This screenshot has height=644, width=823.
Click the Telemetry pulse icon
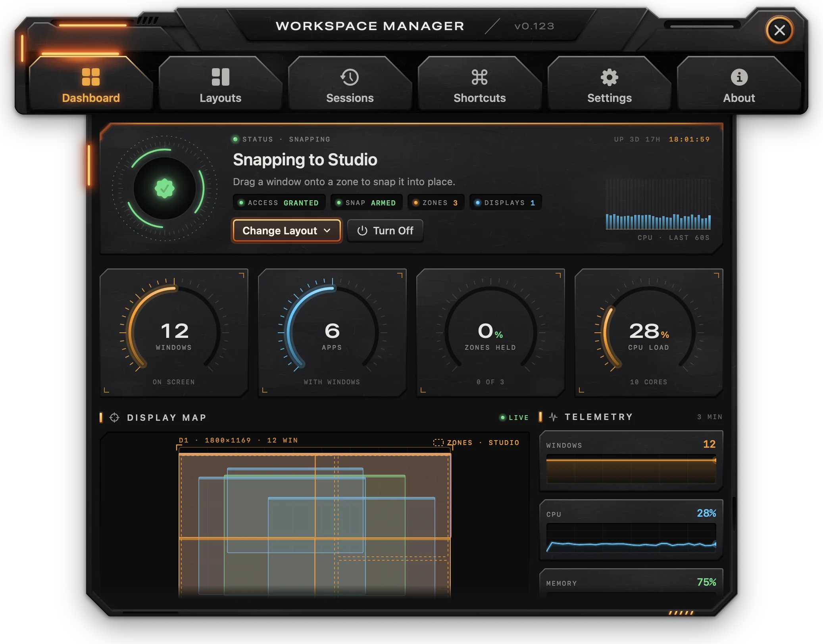(x=553, y=417)
